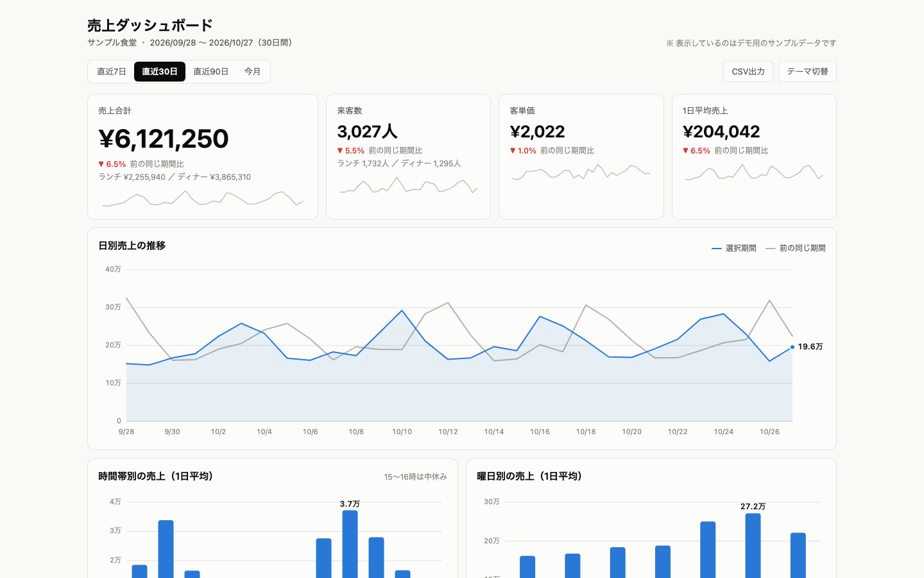The height and width of the screenshot is (578, 924).
Task: Click the sample data notice text
Action: (751, 43)
